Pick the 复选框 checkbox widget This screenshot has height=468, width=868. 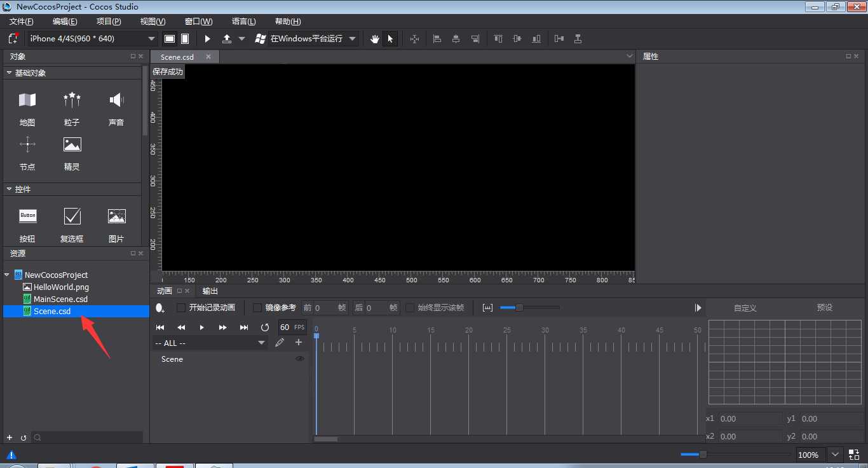click(72, 224)
